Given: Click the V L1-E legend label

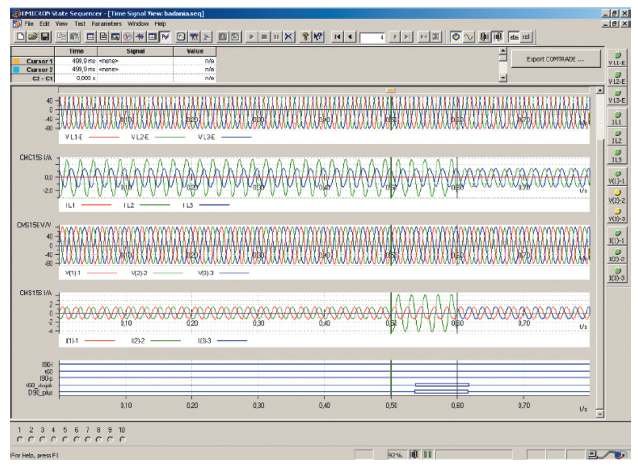Looking at the screenshot, I should tap(74, 137).
